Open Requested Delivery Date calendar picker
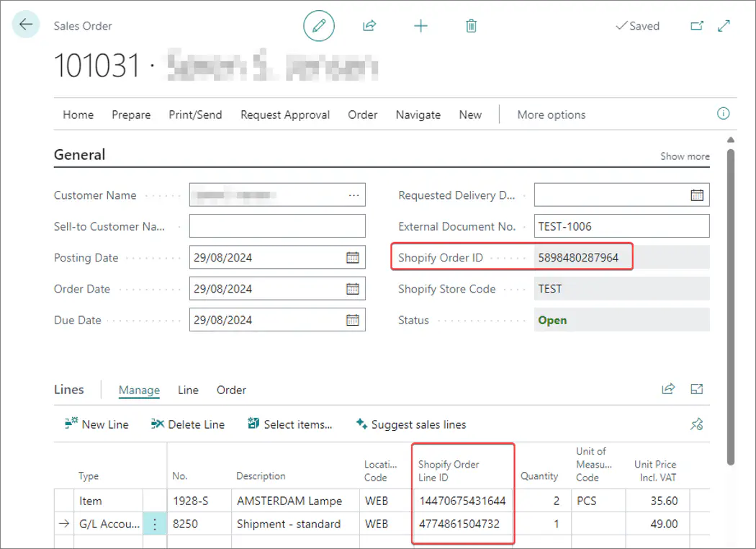This screenshot has height=549, width=756. click(x=697, y=195)
